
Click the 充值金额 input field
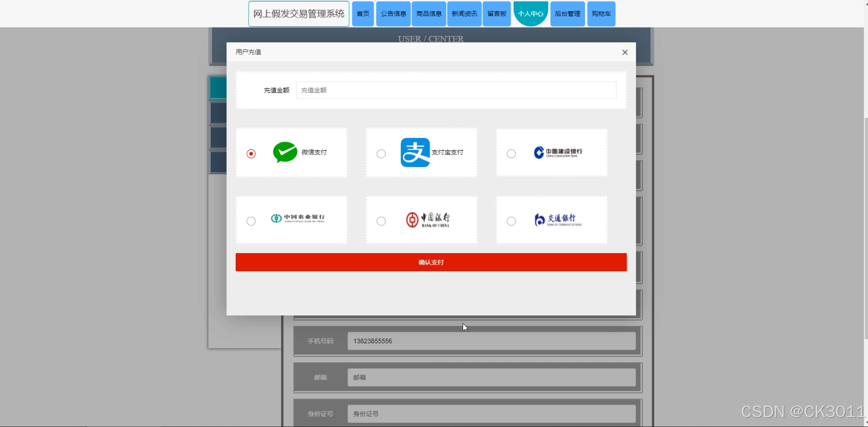coord(456,90)
